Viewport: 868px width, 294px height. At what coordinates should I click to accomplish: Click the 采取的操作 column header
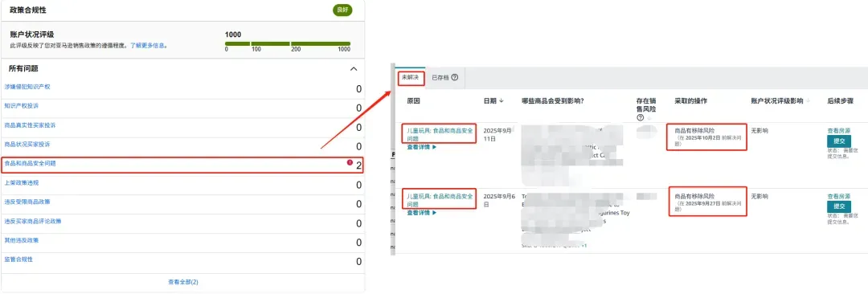point(690,100)
